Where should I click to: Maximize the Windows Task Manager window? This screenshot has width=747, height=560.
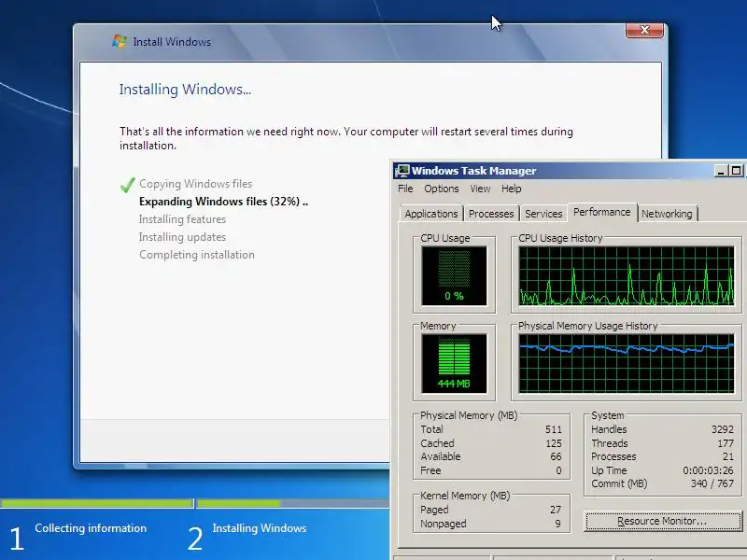click(x=736, y=171)
